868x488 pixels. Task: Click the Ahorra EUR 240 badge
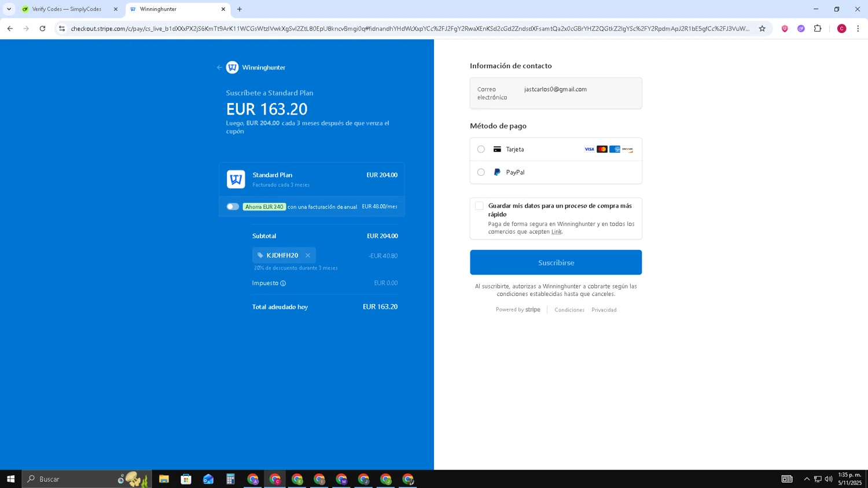(264, 206)
